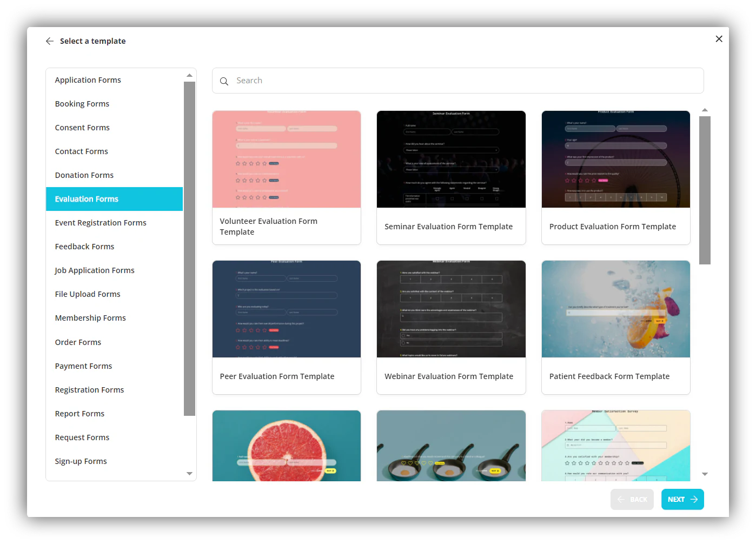Select the Member Satisfaction Survey thumbnail
The width and height of the screenshot is (756, 544).
pos(616,446)
